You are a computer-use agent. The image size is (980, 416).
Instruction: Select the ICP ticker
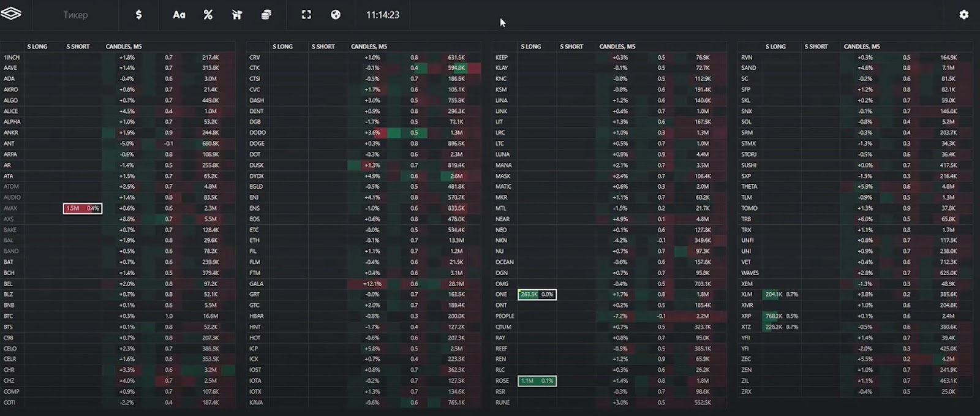click(x=254, y=349)
